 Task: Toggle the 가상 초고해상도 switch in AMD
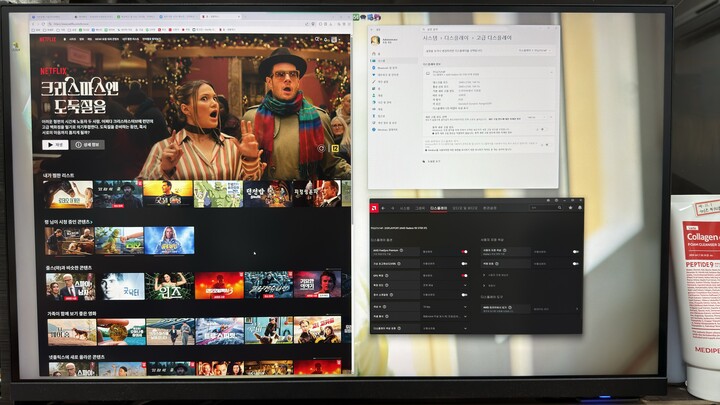pos(464,264)
